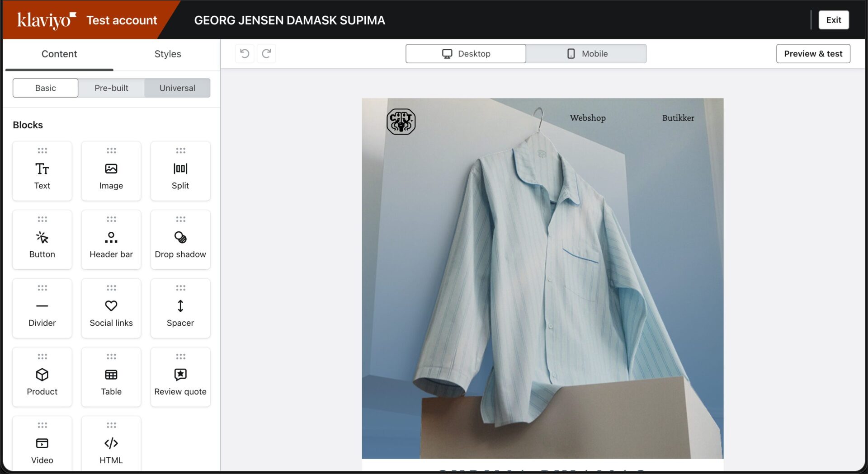Open the Styles tab
The image size is (868, 474).
click(x=167, y=54)
